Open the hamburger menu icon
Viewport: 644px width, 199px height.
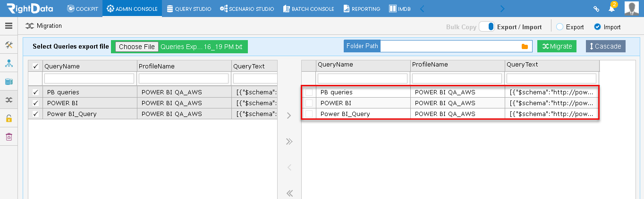click(8, 26)
